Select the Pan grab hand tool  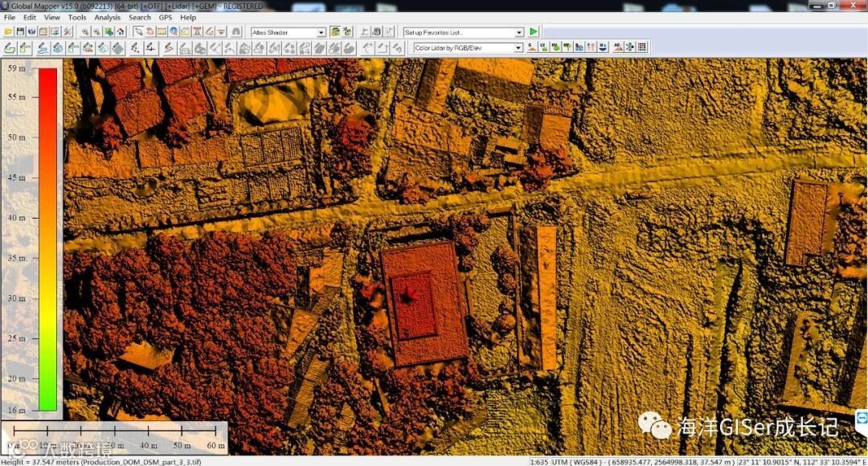tap(150, 32)
